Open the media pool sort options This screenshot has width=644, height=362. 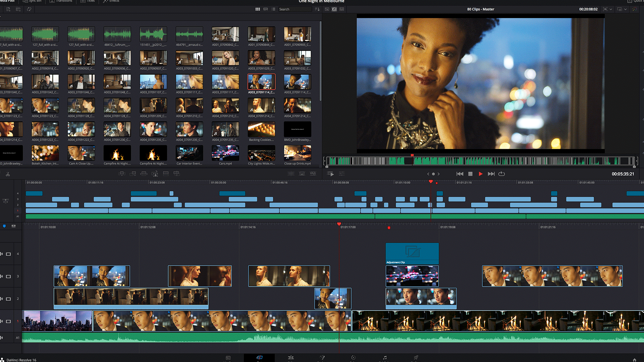coord(317,9)
